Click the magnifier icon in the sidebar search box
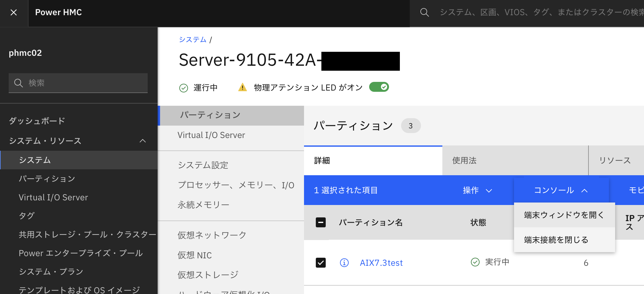This screenshot has height=294, width=644. point(19,83)
